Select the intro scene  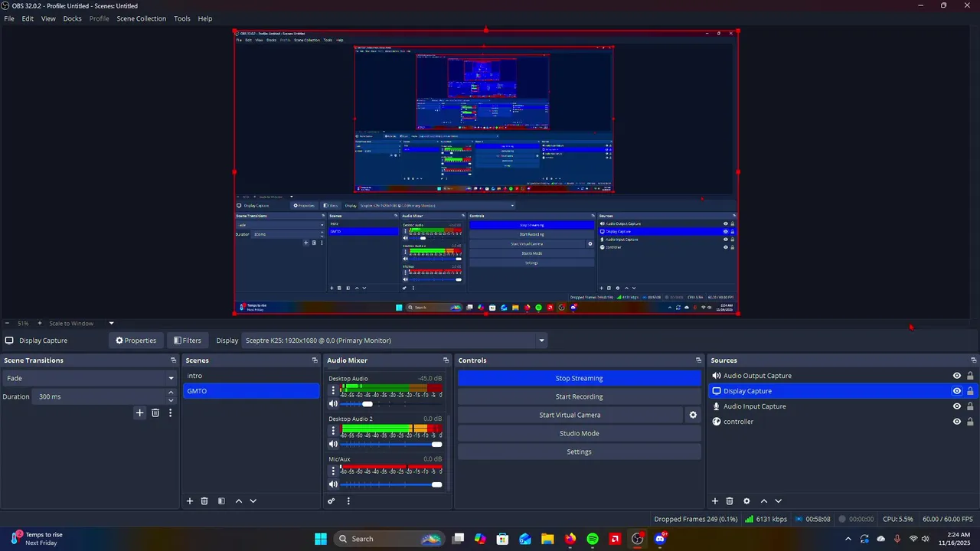pyautogui.click(x=251, y=376)
